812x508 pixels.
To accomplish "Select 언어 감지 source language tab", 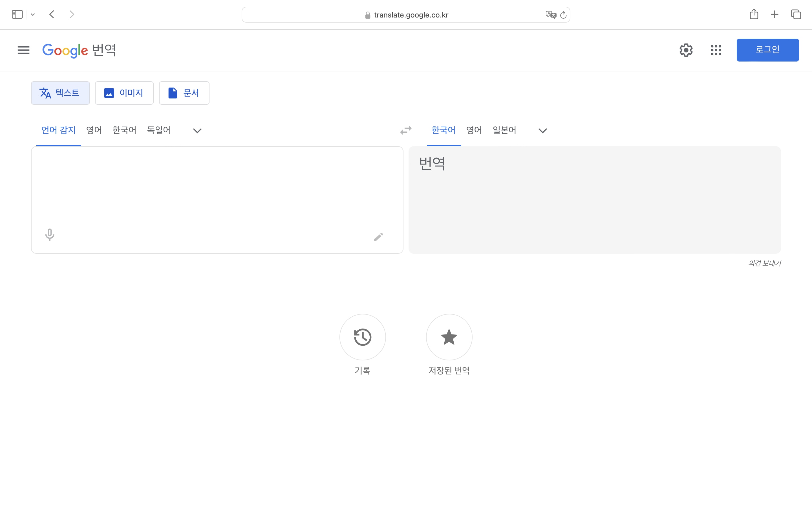I will pyautogui.click(x=58, y=130).
